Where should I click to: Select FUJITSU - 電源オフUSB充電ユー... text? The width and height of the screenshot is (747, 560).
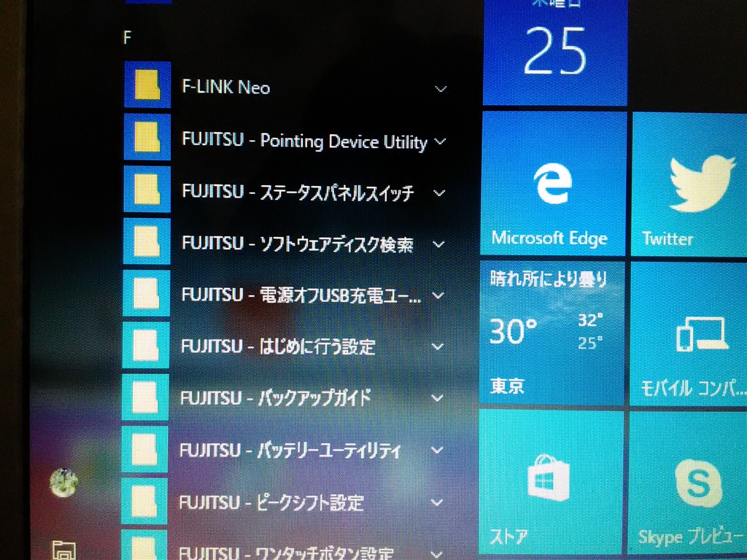point(301,296)
